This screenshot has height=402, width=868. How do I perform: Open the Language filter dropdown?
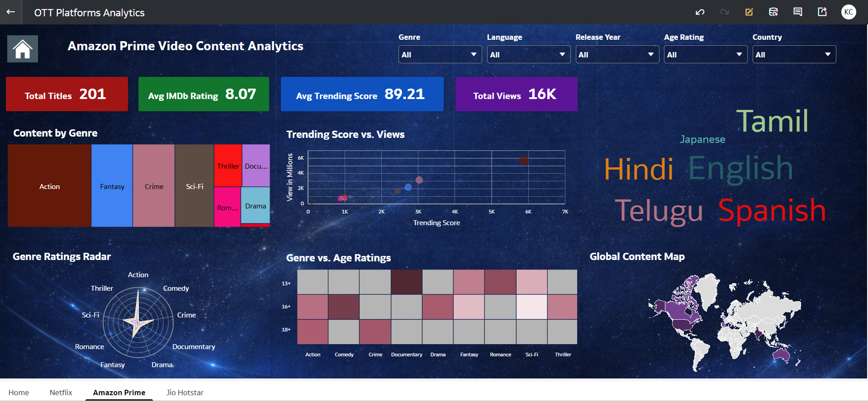point(528,55)
